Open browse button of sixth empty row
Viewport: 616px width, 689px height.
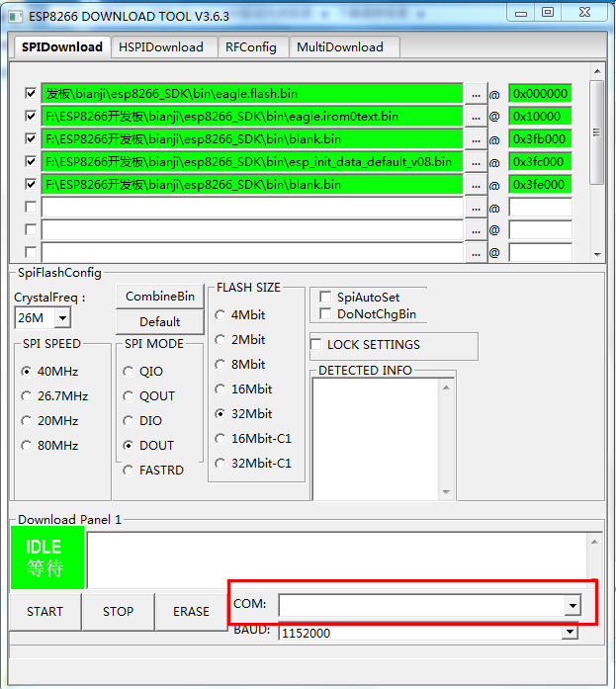click(476, 208)
